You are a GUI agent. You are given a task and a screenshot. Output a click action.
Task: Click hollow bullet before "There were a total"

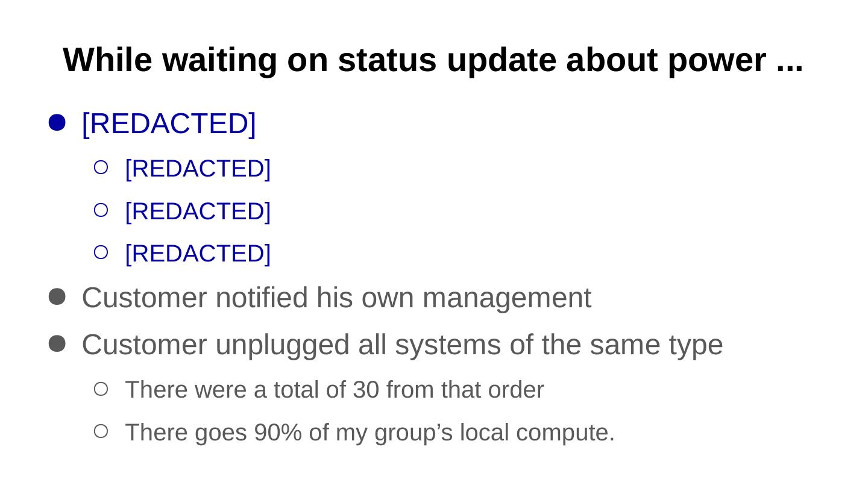[x=101, y=389]
